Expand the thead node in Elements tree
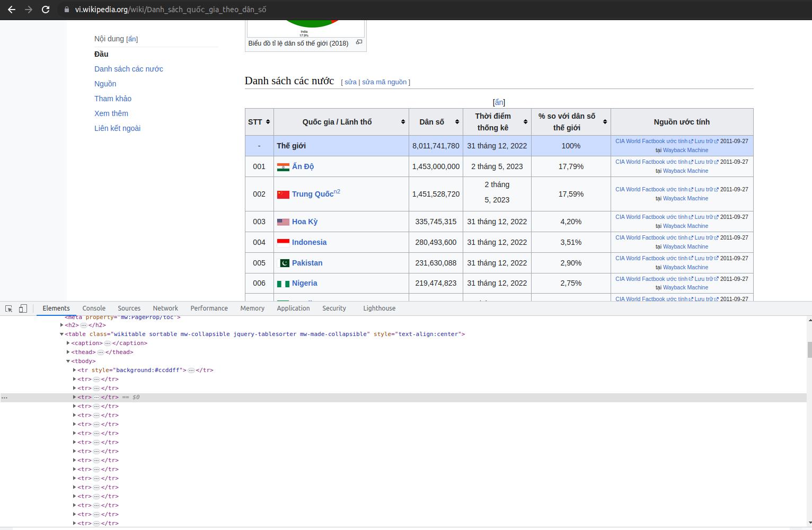Screen dimensions: 812x530 [x=68, y=352]
